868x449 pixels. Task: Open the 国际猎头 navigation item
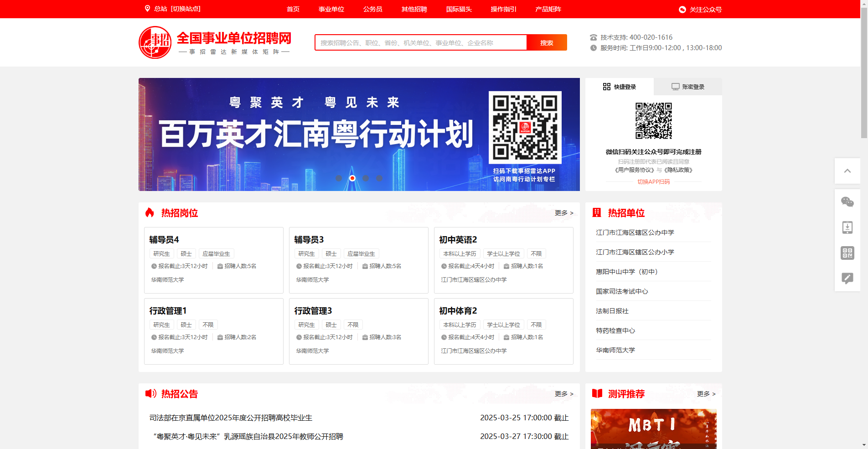click(x=459, y=9)
